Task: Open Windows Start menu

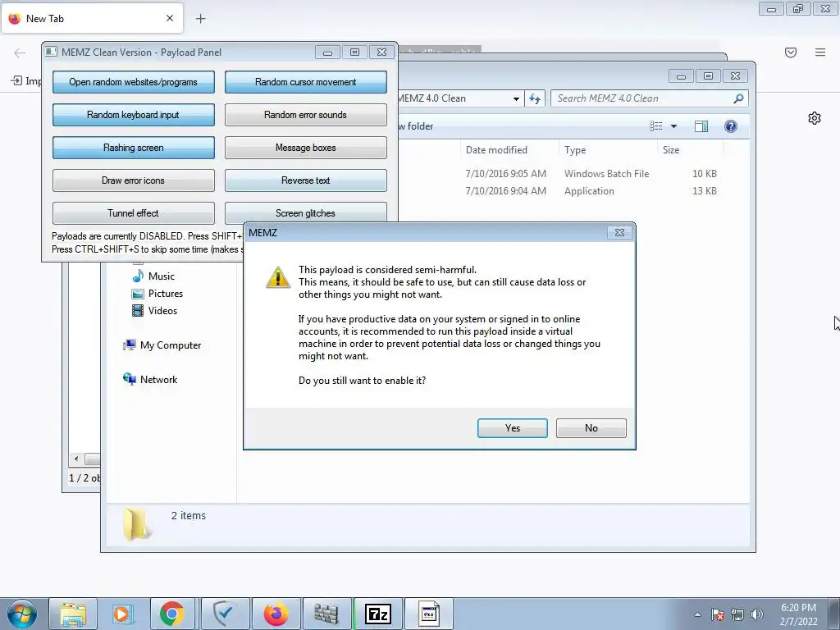Action: click(x=22, y=614)
